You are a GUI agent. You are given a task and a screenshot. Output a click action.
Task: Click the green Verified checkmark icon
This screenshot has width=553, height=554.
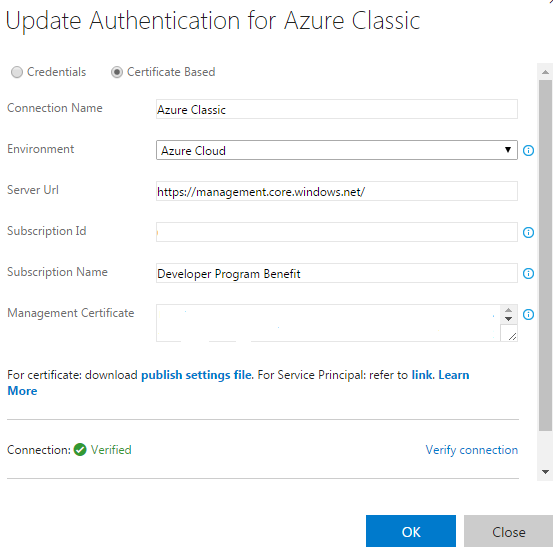(80, 450)
